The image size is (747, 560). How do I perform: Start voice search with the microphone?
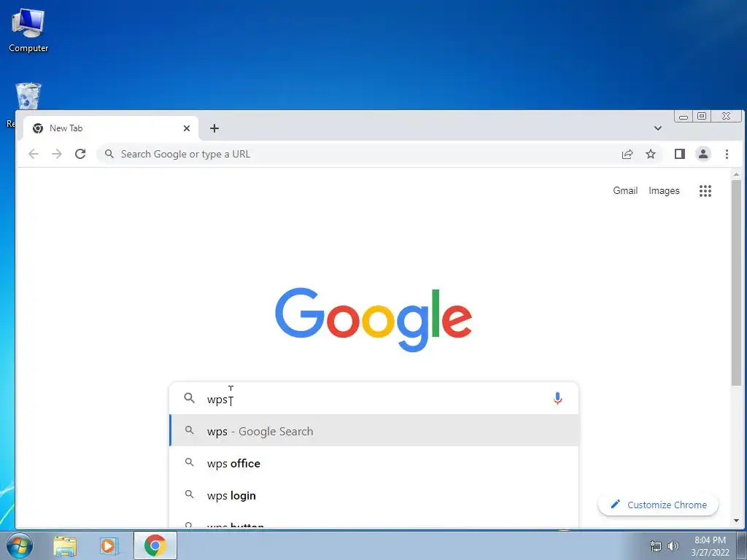[x=557, y=398]
